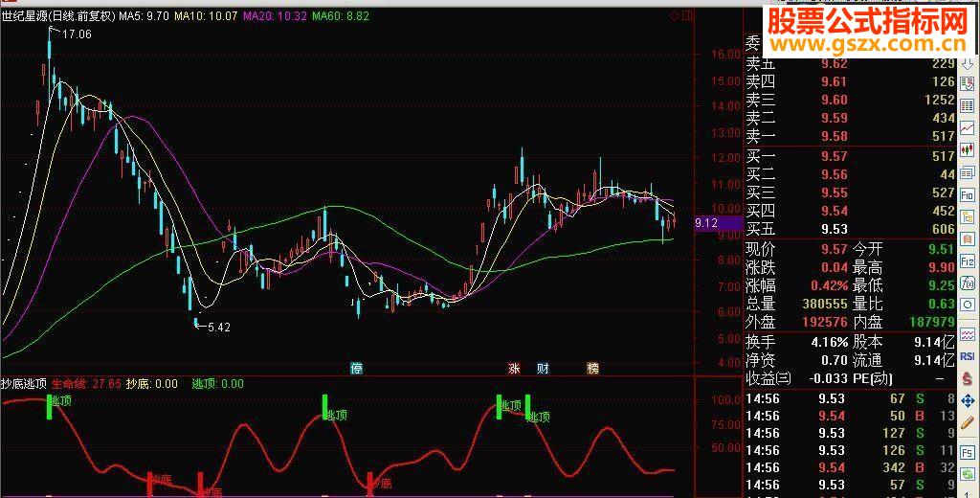Click the MA60: 8.82 legend

pos(341,15)
